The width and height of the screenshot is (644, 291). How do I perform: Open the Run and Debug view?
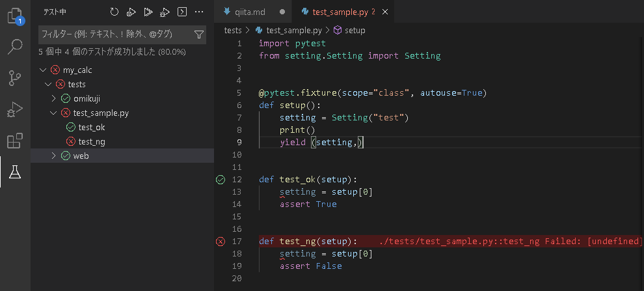pyautogui.click(x=15, y=110)
